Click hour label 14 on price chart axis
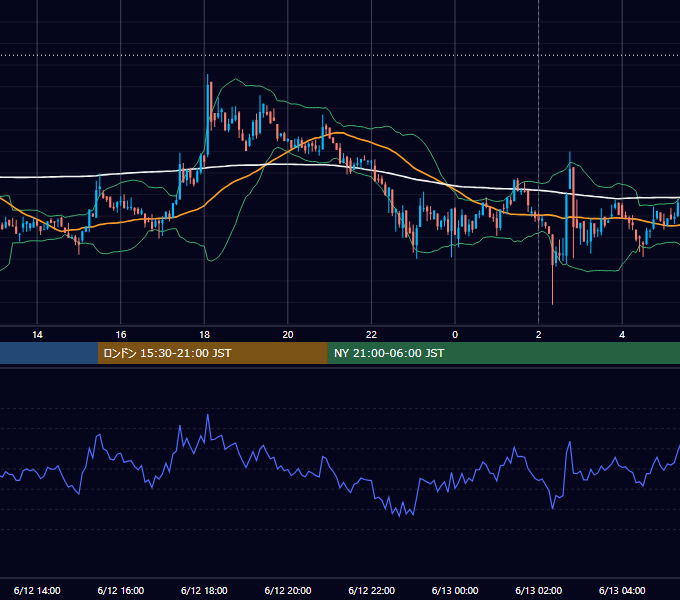This screenshot has height=600, width=680. [x=37, y=335]
